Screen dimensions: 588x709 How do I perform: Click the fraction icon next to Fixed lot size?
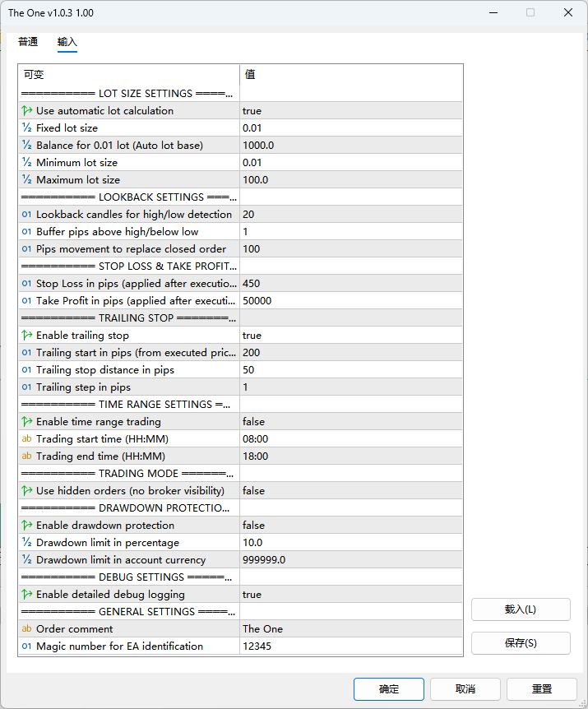tap(27, 128)
